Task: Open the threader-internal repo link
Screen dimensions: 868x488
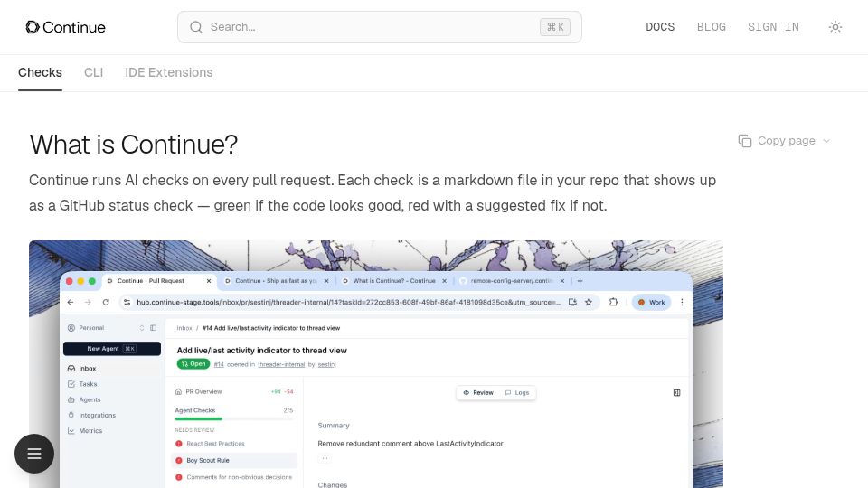Action: pyautogui.click(x=281, y=364)
